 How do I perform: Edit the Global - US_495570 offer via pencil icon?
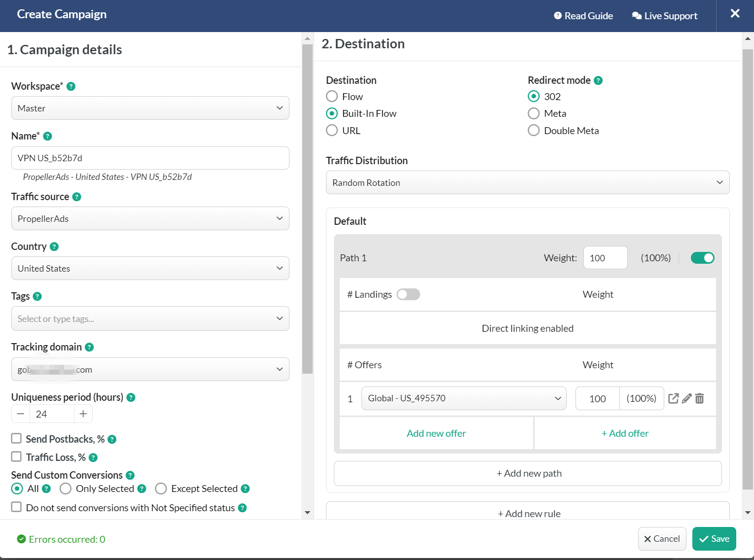coord(687,398)
